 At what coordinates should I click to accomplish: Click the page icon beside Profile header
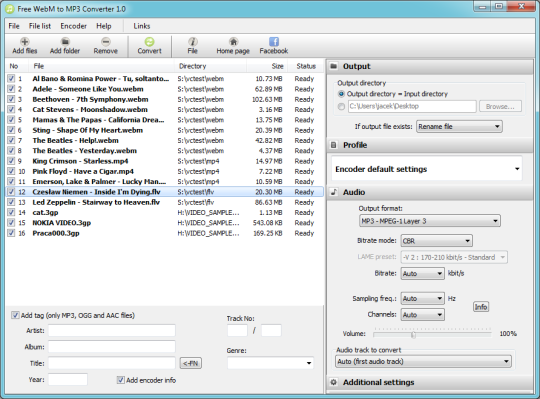333,145
